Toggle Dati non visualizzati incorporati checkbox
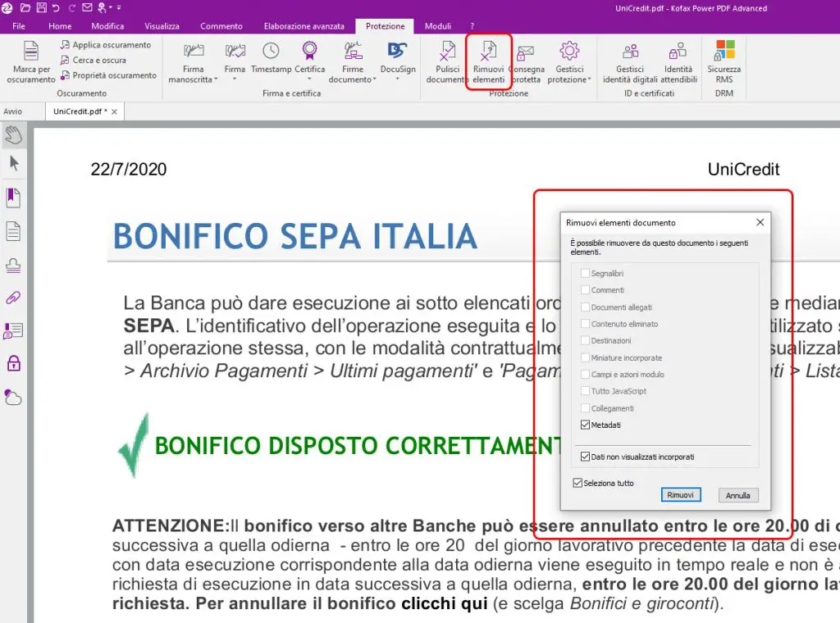The image size is (840, 623). coord(585,457)
